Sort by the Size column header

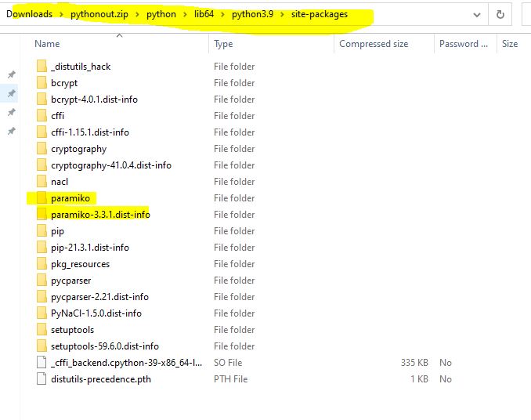(x=510, y=44)
